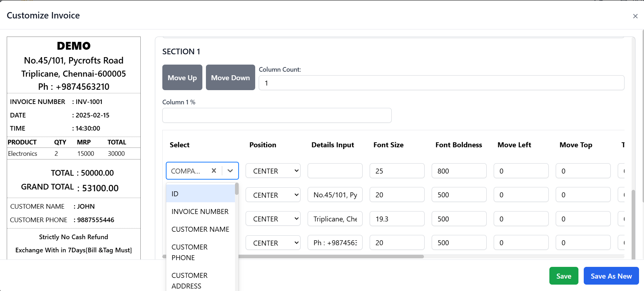Click the Position column header
The height and width of the screenshot is (291, 644).
pos(263,145)
